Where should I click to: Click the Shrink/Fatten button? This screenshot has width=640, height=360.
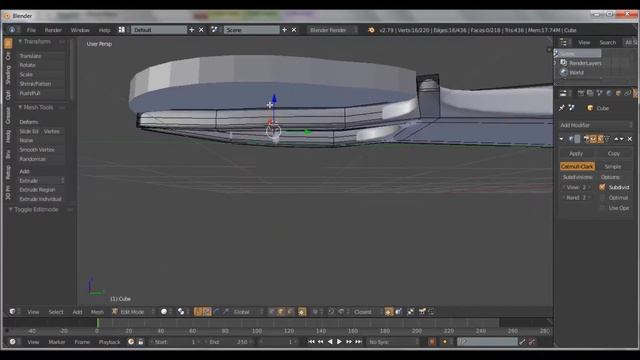(x=41, y=84)
